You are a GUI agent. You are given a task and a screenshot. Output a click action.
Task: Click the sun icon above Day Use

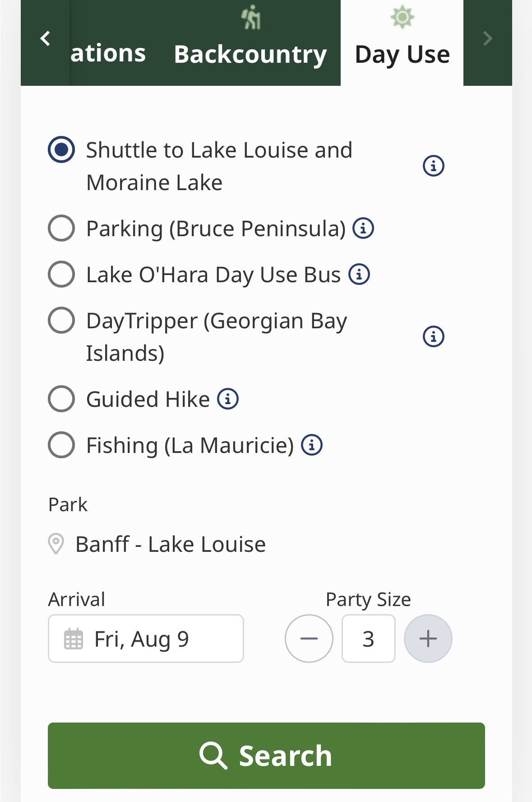coord(402,18)
